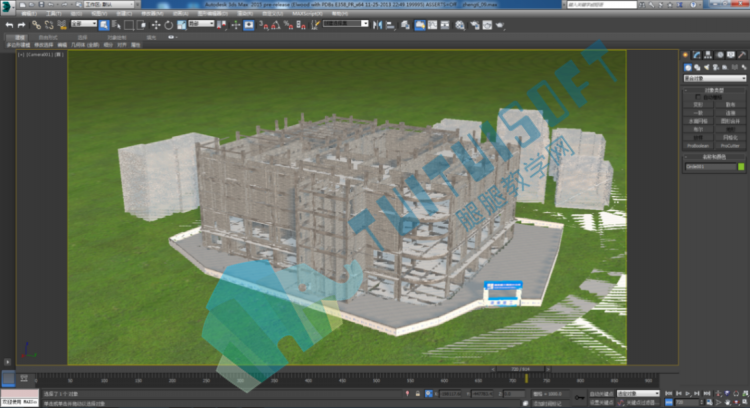Click the Mirror tool icon
This screenshot has height=408, width=750.
[377, 25]
